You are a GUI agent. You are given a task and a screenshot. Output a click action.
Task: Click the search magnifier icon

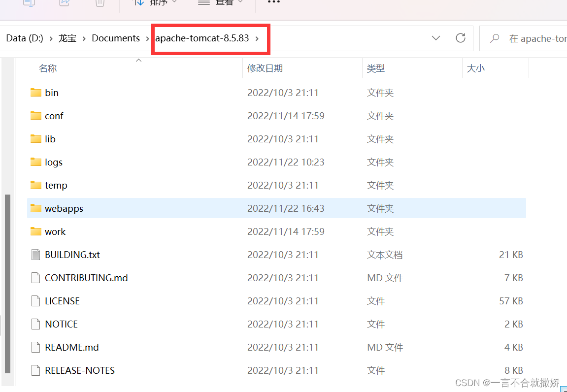494,38
